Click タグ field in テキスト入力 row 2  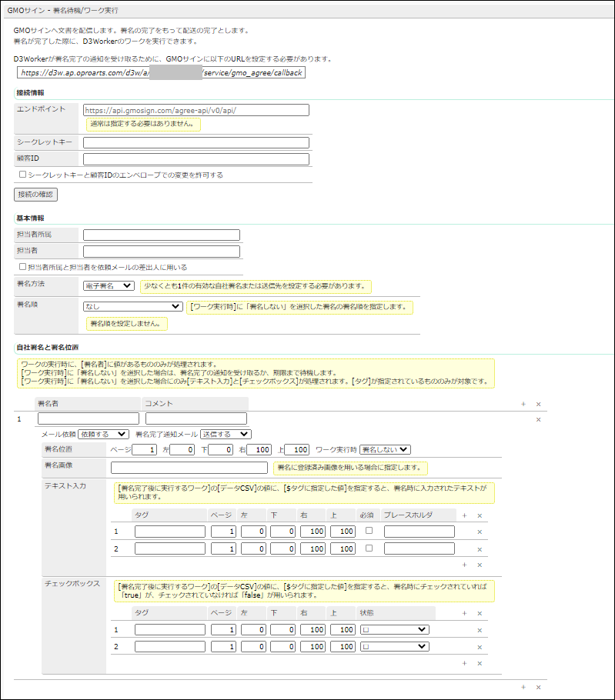(x=170, y=548)
